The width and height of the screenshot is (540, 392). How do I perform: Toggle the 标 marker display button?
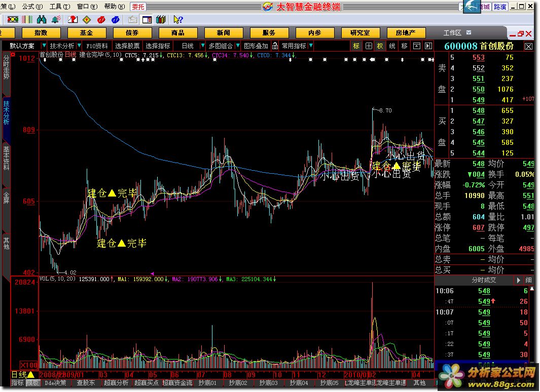coord(356,46)
